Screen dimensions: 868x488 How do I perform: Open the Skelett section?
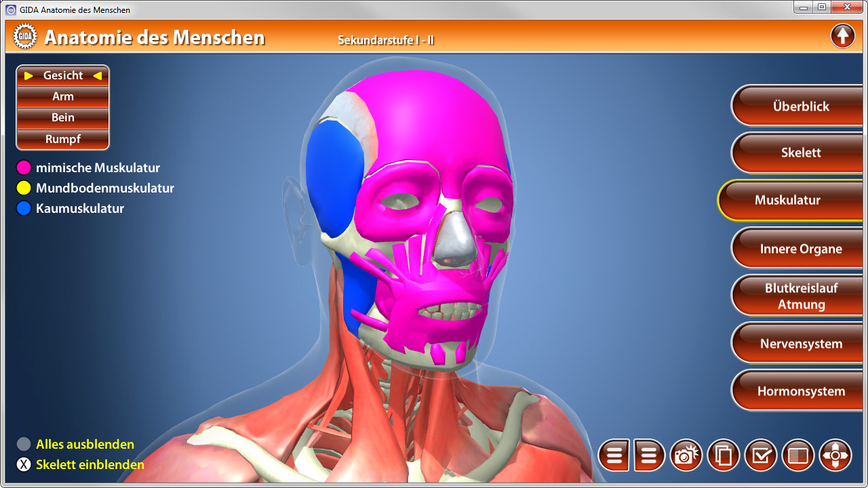[800, 153]
